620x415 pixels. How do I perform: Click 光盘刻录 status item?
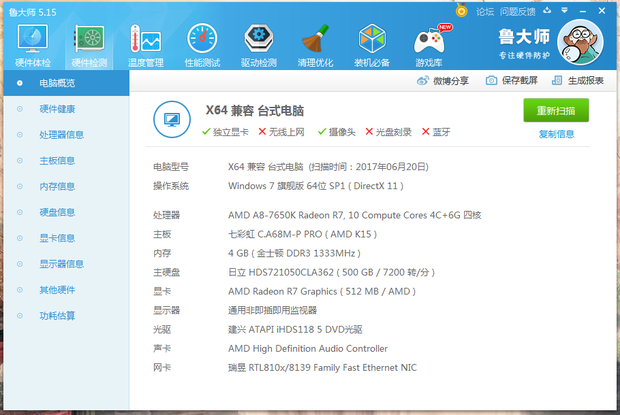pos(388,132)
